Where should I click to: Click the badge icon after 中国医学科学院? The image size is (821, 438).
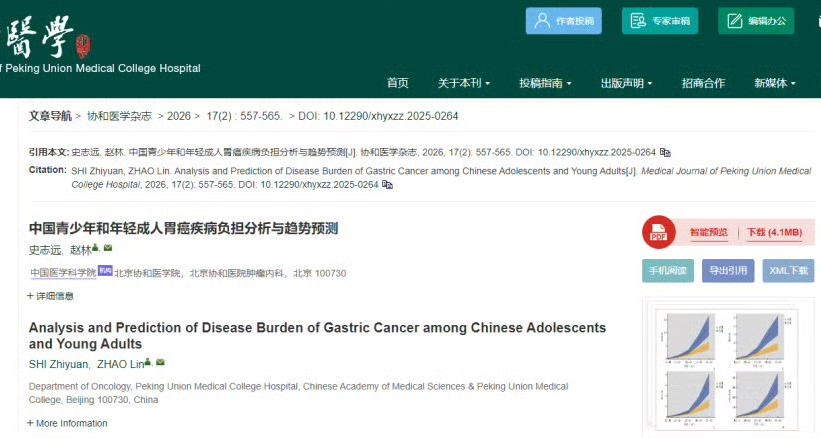pos(105,271)
